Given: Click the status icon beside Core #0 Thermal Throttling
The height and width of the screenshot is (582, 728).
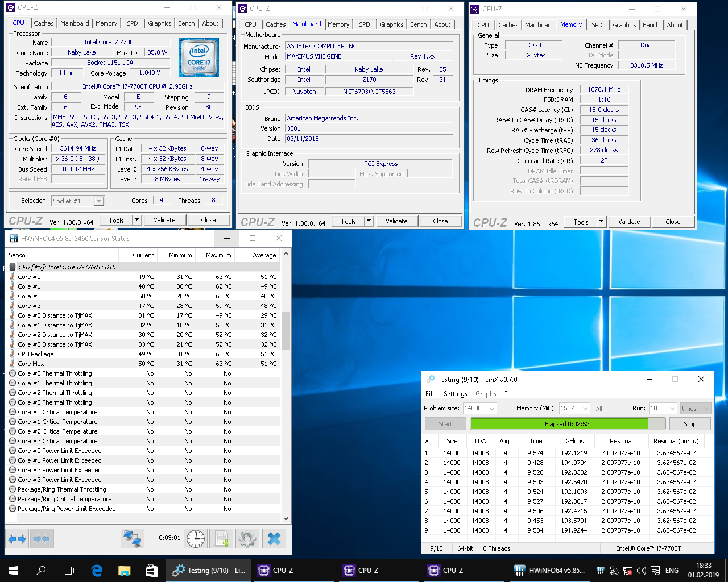Looking at the screenshot, I should pyautogui.click(x=13, y=373).
